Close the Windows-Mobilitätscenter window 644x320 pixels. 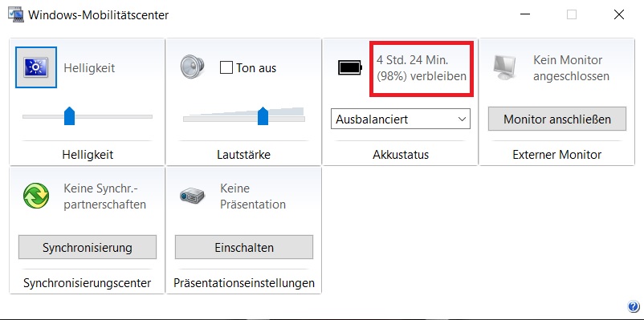619,14
